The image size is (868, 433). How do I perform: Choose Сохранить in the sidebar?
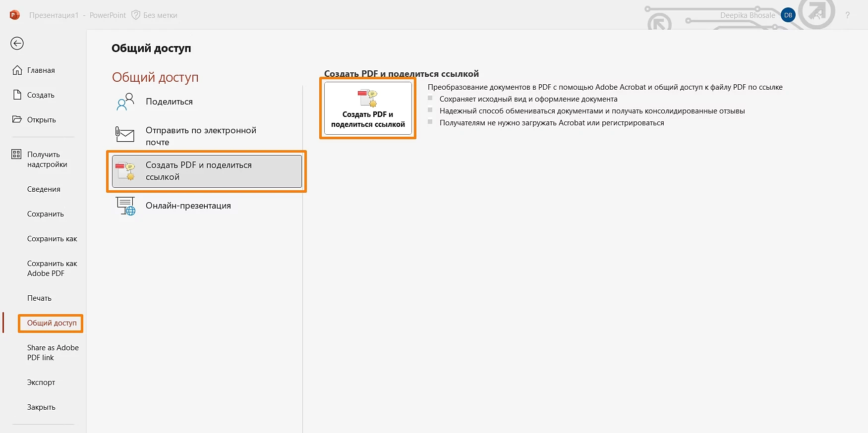click(46, 214)
